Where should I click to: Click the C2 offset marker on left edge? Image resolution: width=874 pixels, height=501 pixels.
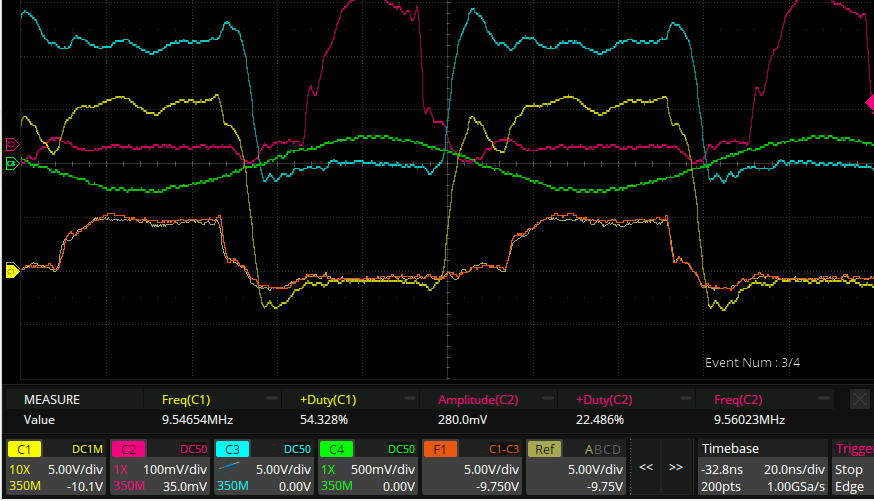click(x=11, y=145)
